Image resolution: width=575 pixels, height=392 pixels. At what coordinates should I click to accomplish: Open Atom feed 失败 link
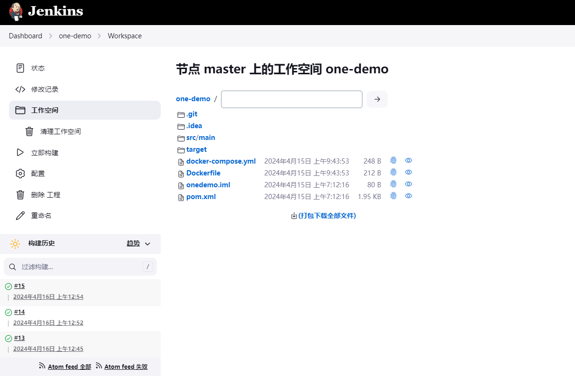126,366
